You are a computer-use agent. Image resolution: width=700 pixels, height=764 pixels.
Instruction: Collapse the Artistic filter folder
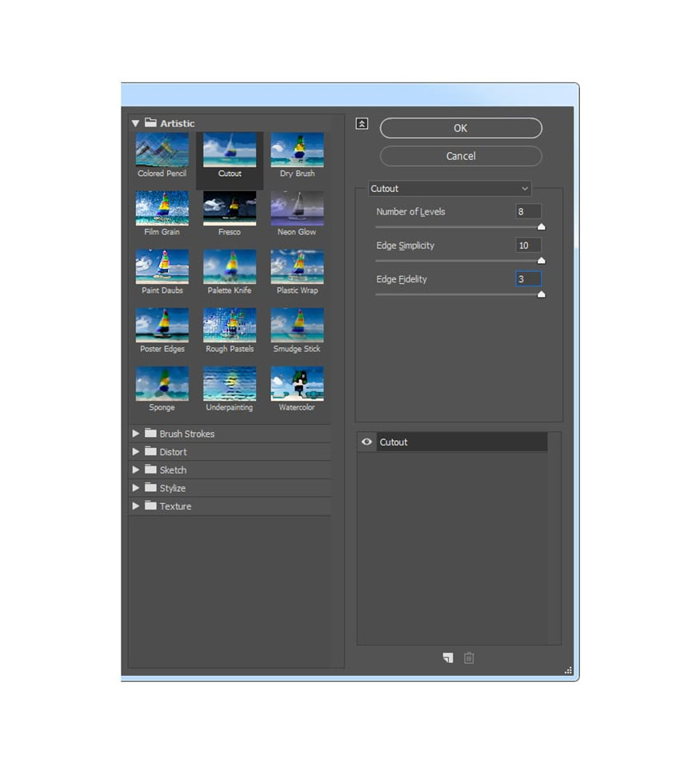click(x=135, y=124)
